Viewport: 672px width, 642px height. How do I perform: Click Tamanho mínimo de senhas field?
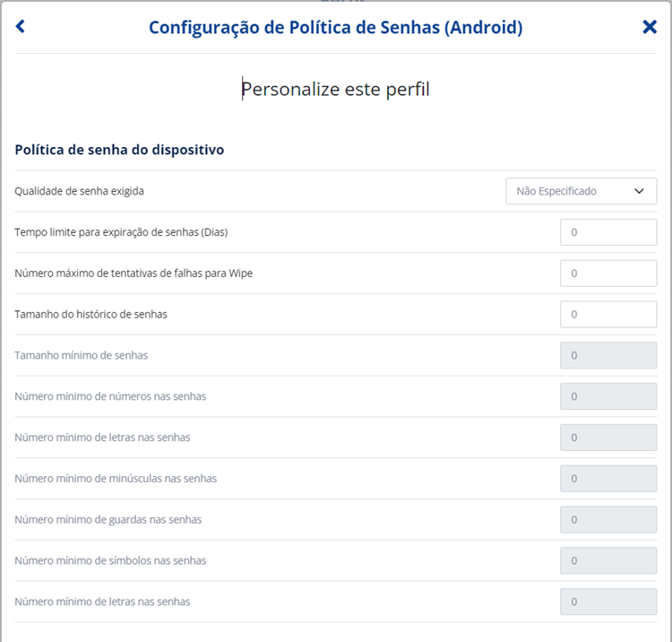(608, 355)
